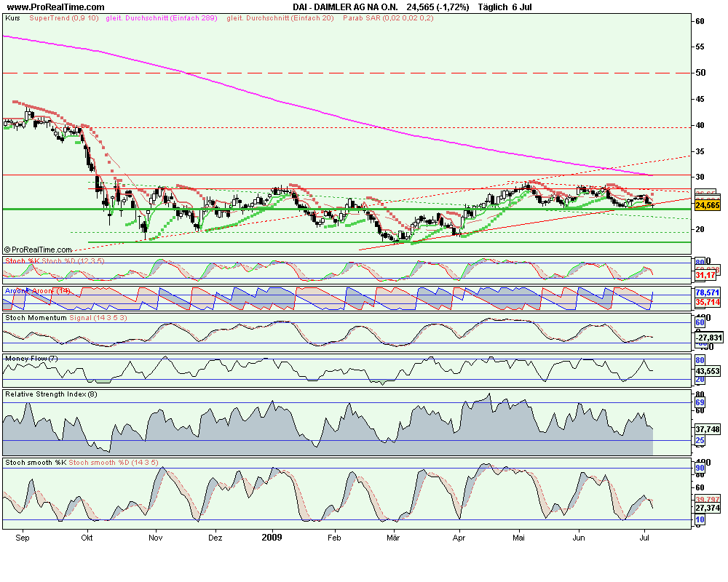Click the Mai label on time axis

coord(518,538)
